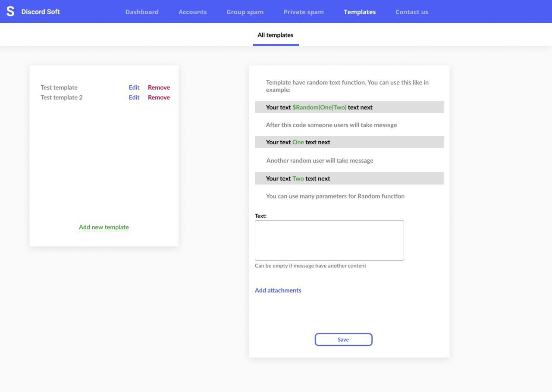Edit the first "Test template" entry

click(134, 87)
